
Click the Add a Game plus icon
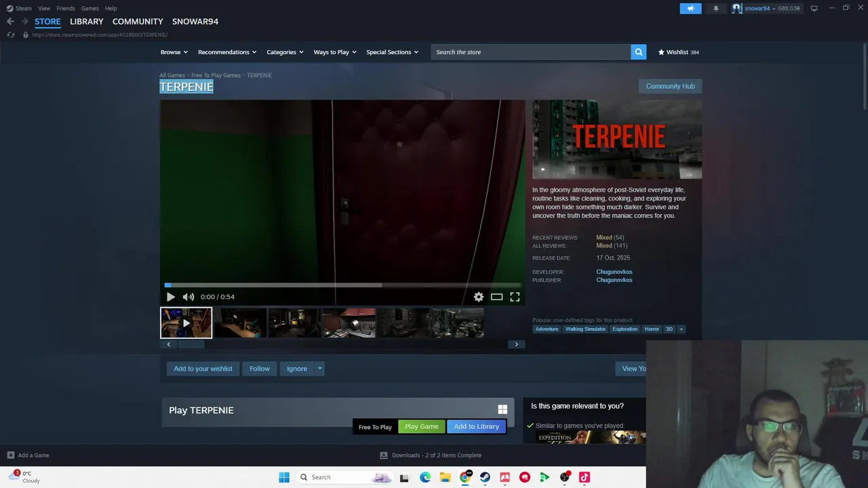(x=10, y=455)
